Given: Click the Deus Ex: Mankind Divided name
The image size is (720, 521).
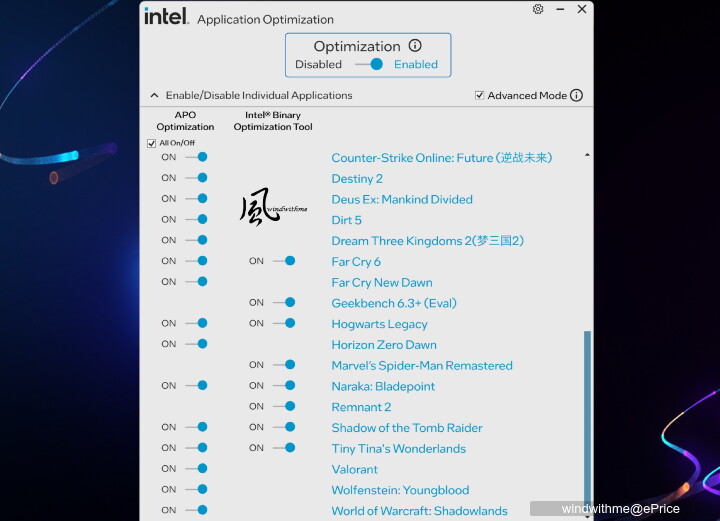Looking at the screenshot, I should 402,199.
